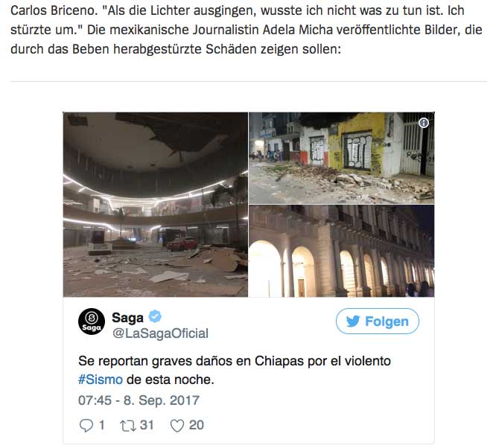Click the reply count 1

[101, 425]
